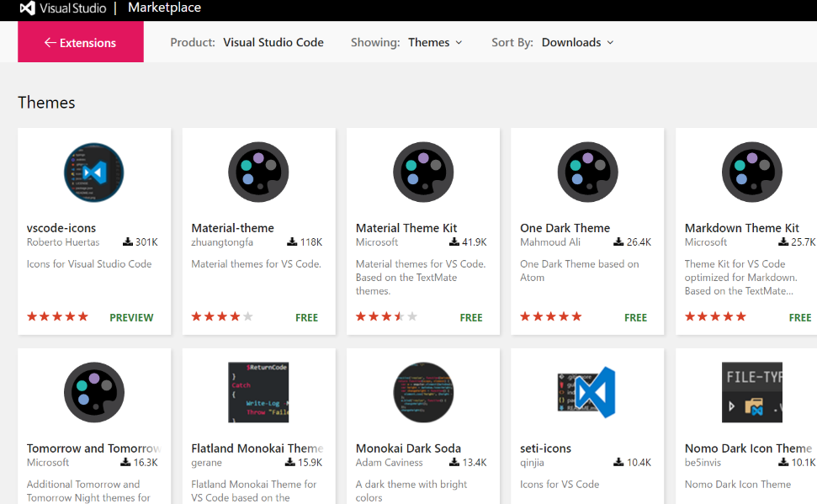Click the FREE label on Material Theme Kit
Screen dimensions: 817x504
point(471,317)
